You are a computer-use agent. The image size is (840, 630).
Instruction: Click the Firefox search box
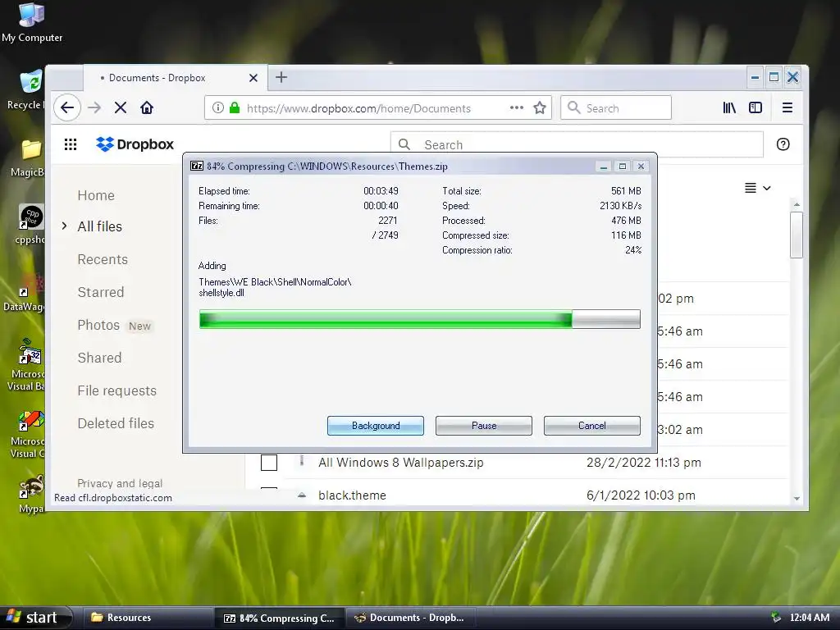616,107
